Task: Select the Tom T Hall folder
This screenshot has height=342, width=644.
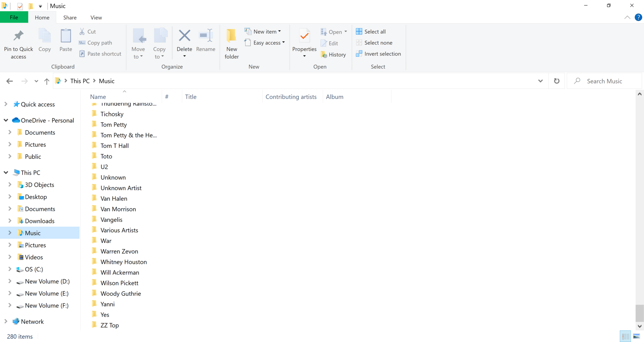Action: 114,146
